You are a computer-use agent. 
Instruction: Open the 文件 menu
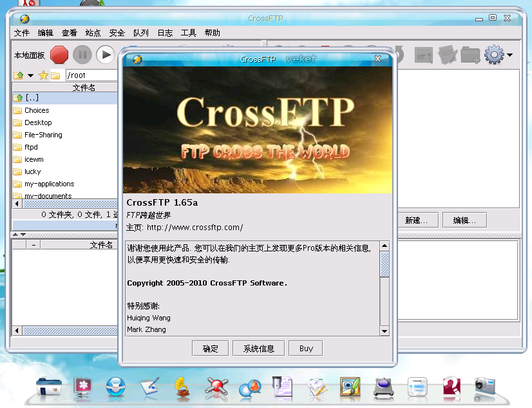pyautogui.click(x=22, y=33)
